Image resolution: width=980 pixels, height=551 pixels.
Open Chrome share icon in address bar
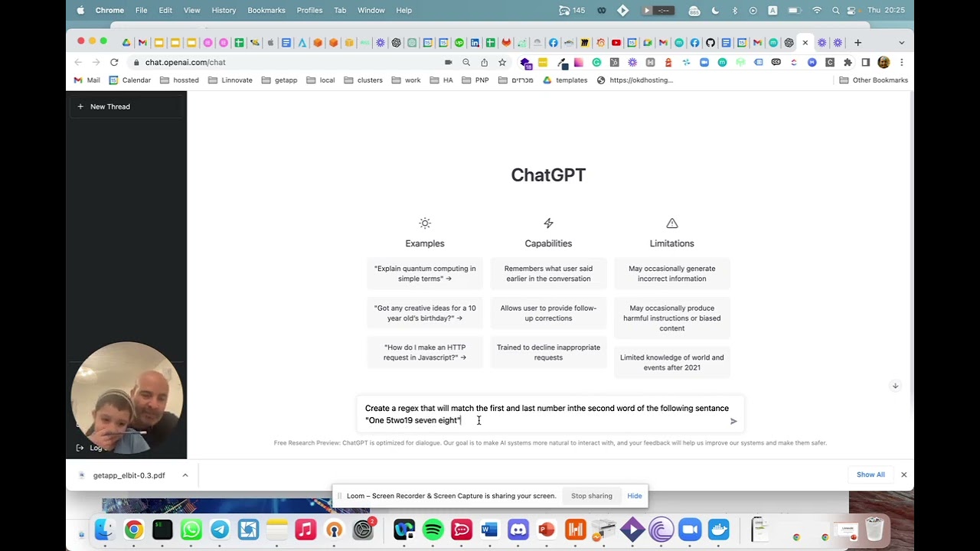[x=484, y=62]
